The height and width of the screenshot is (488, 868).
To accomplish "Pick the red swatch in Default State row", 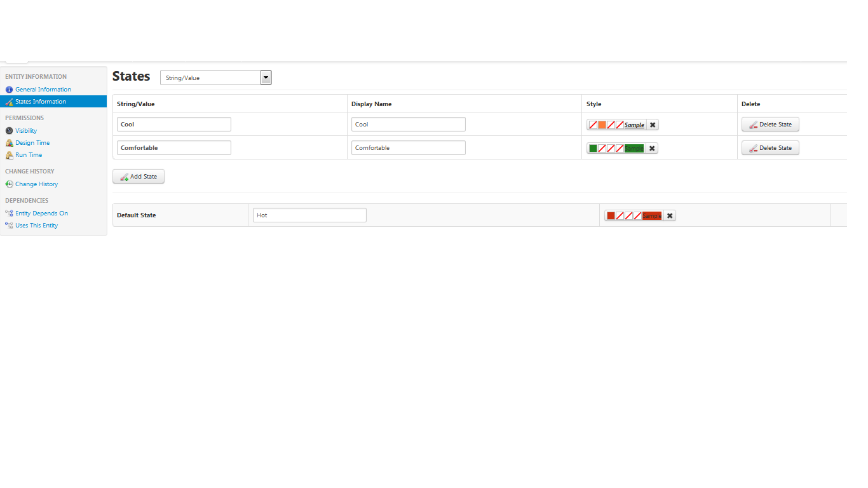I will (x=611, y=216).
